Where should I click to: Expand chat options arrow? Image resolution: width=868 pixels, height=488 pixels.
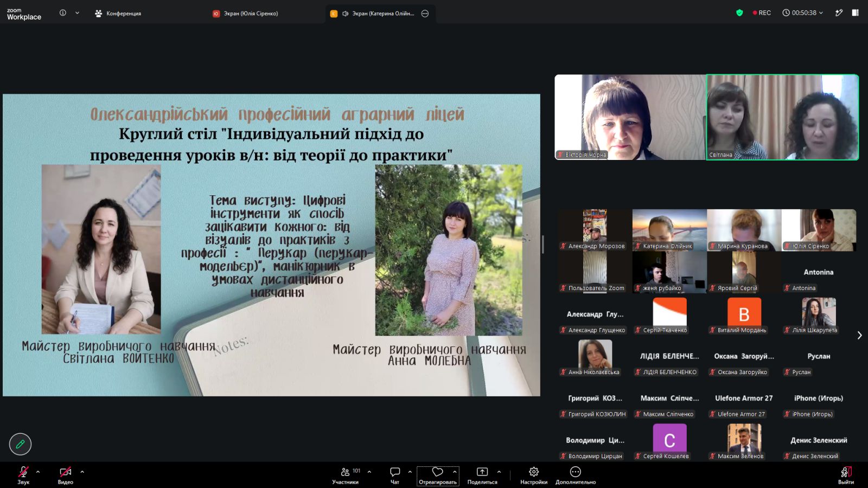410,472
